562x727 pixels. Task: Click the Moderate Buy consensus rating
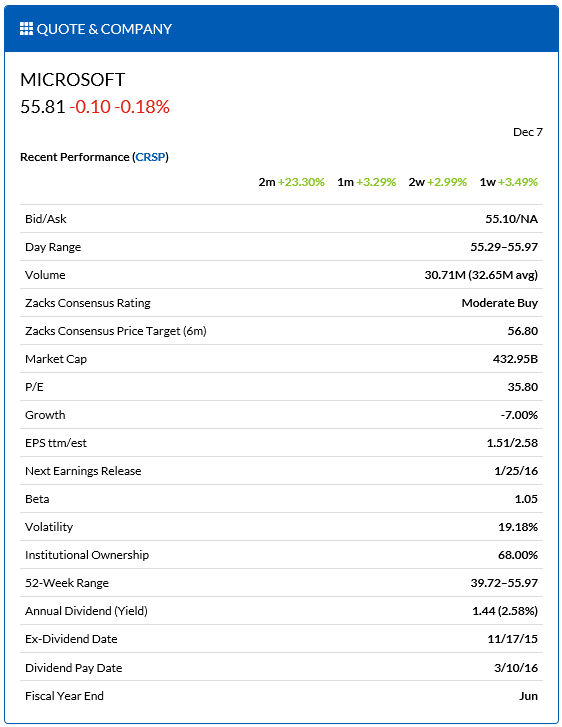tap(500, 303)
